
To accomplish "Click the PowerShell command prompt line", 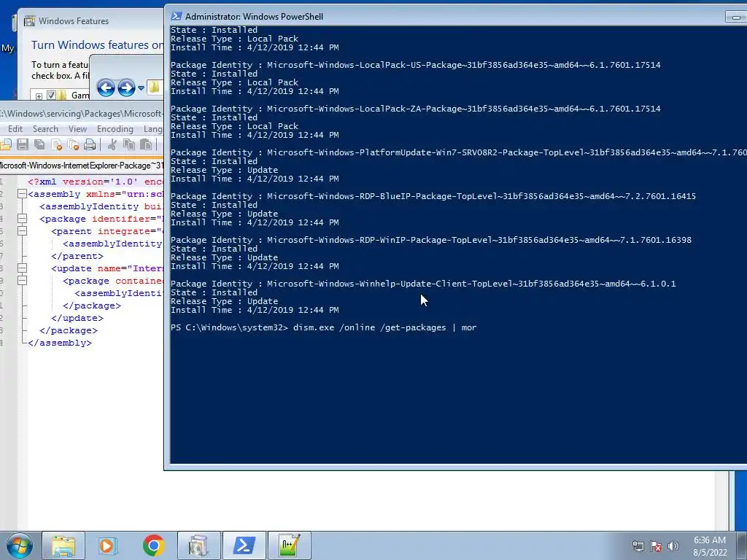I will pyautogui.click(x=323, y=327).
